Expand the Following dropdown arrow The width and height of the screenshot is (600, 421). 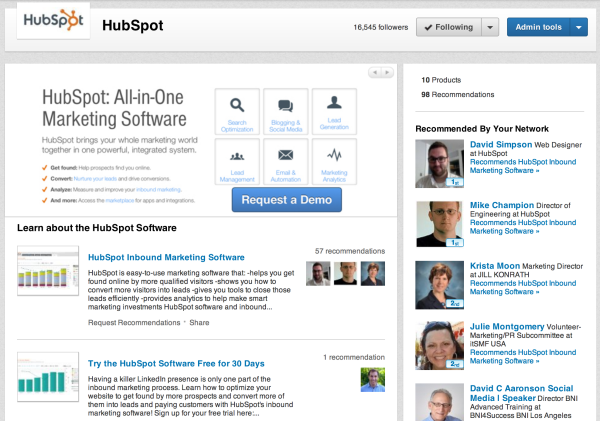pos(490,27)
